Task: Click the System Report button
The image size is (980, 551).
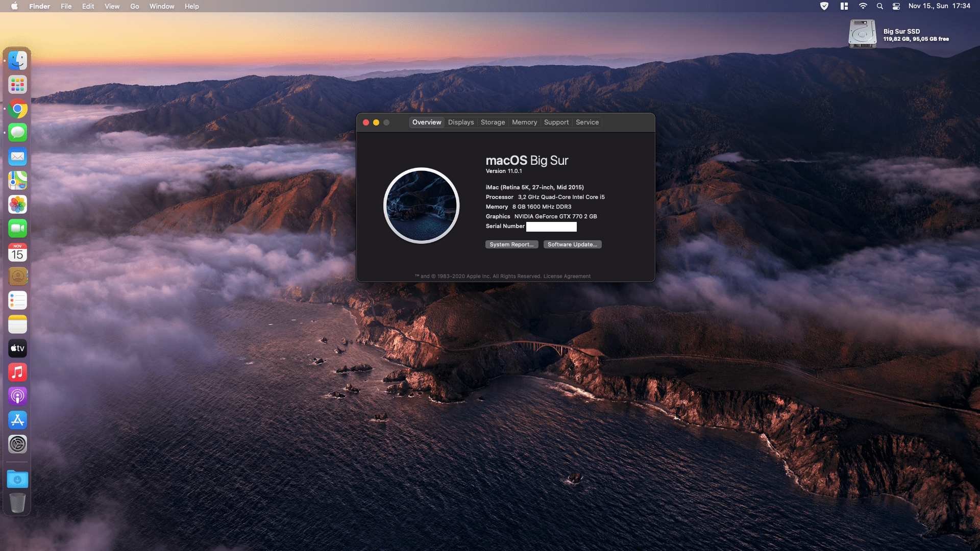Action: (511, 244)
